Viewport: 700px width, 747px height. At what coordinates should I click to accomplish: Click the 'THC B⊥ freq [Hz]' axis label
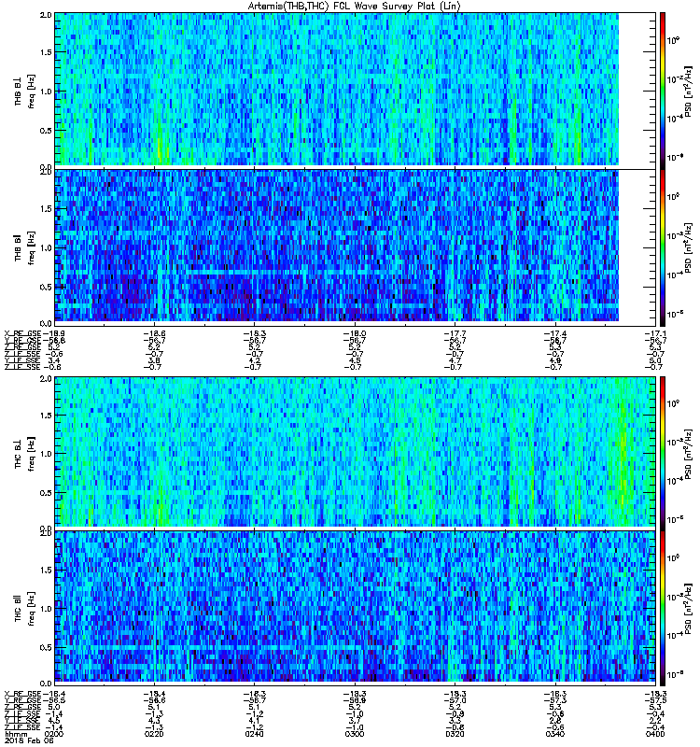(x=24, y=454)
